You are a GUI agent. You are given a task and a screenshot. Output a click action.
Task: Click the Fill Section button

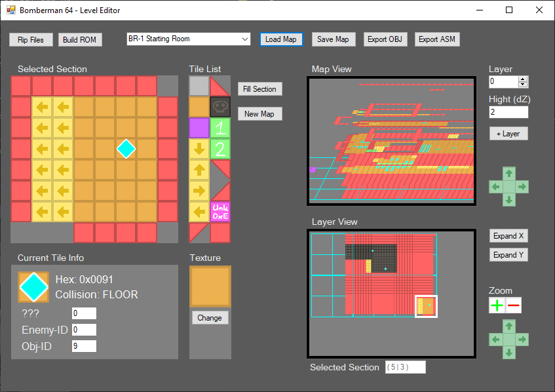pos(259,89)
